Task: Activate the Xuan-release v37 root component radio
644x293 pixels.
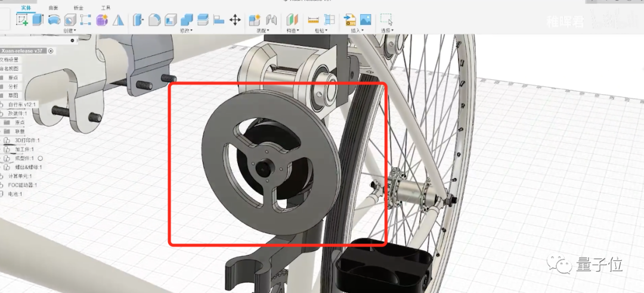Action: coord(51,51)
